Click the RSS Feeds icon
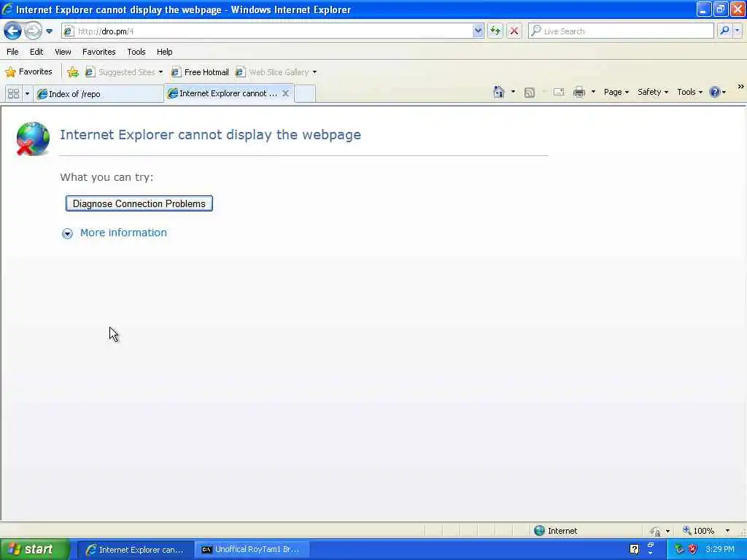Image resolution: width=747 pixels, height=560 pixels. [x=530, y=93]
